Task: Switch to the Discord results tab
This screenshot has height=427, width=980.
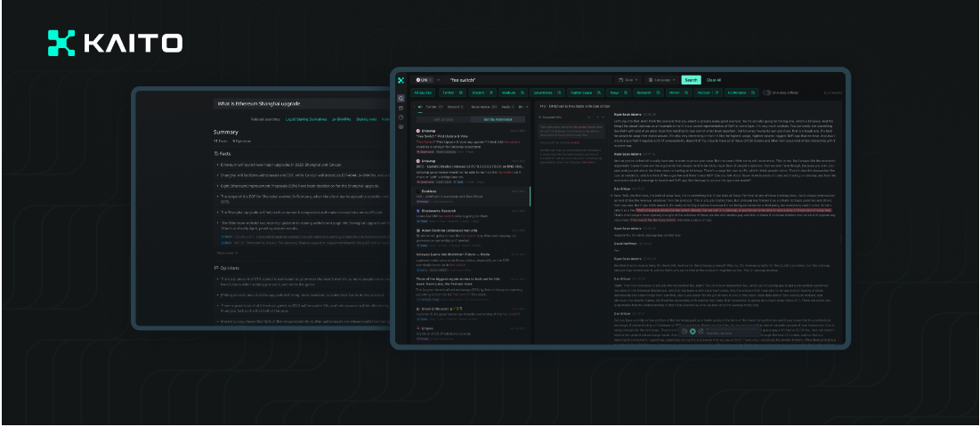Action: click(455, 107)
